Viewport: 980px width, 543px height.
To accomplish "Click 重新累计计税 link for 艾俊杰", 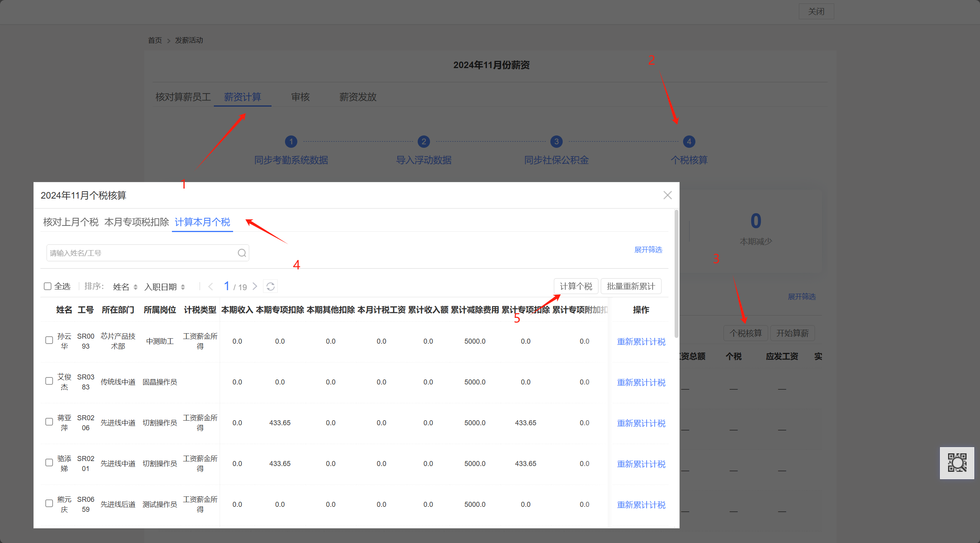I will coord(641,383).
